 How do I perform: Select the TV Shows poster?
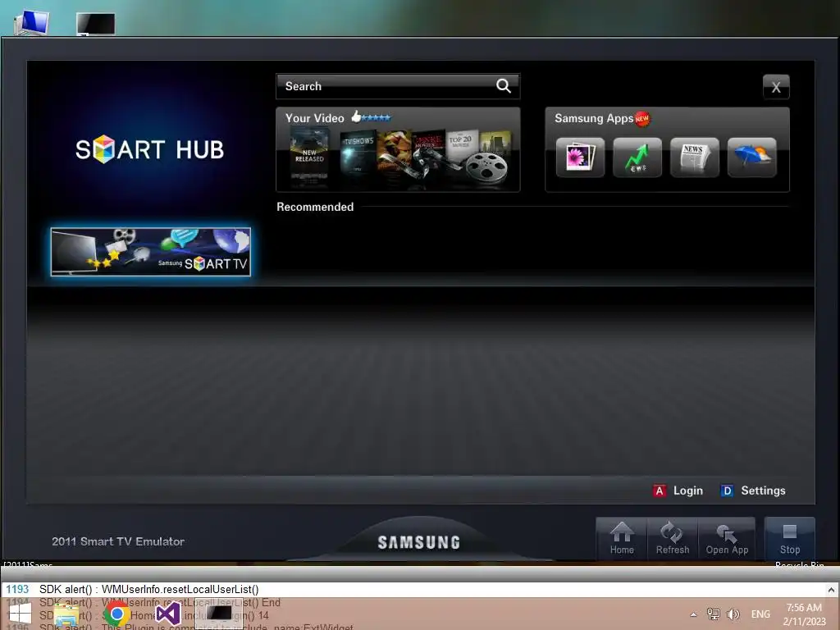pos(358,153)
